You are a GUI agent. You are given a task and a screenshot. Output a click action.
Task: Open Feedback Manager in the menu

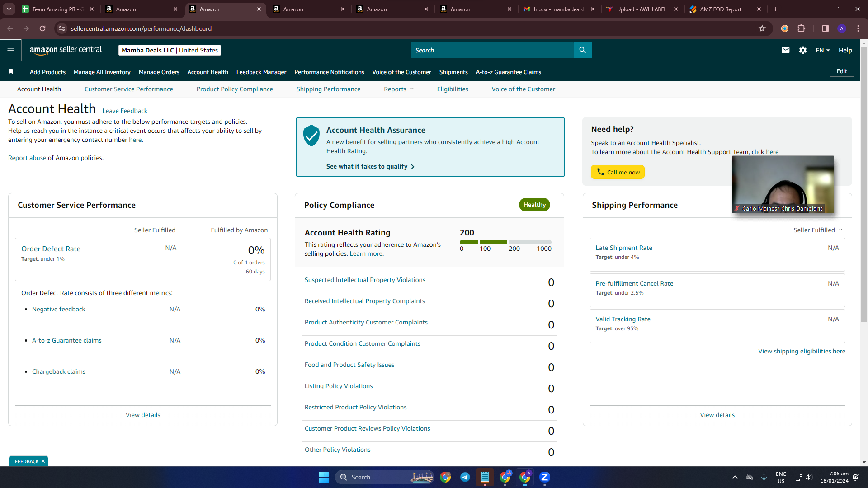(261, 72)
